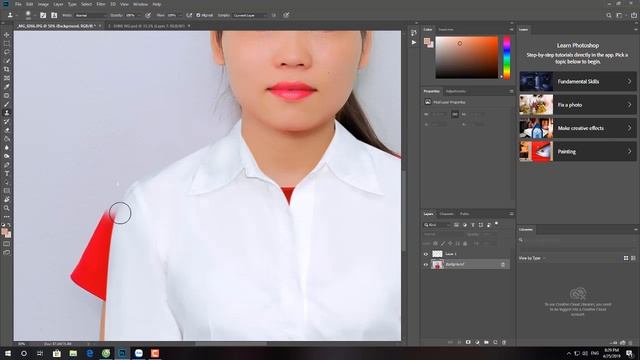Filter layers by type layers icon
640x360 pixels.
tap(473, 225)
